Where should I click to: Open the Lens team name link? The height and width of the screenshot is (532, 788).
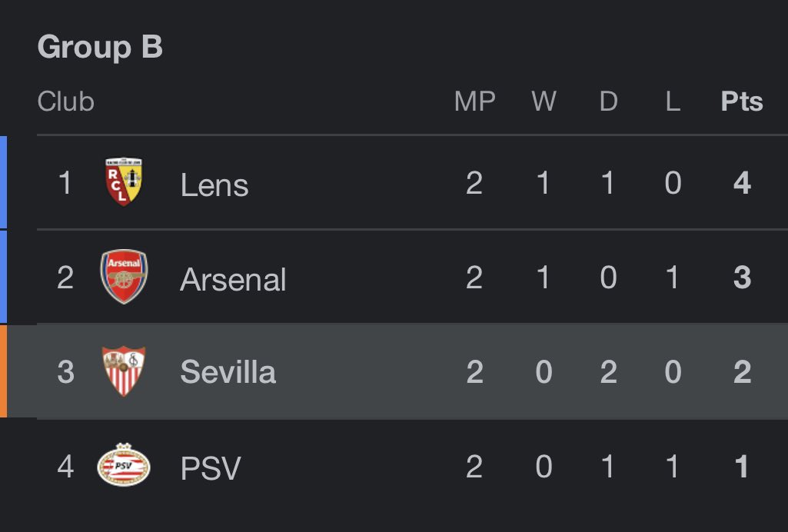tap(214, 185)
